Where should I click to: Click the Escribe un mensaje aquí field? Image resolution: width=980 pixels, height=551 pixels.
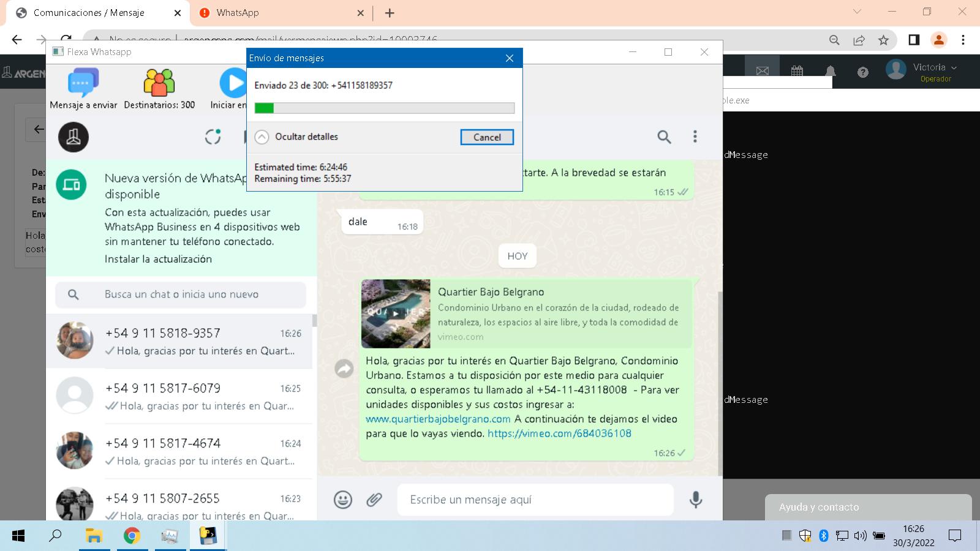(535, 500)
